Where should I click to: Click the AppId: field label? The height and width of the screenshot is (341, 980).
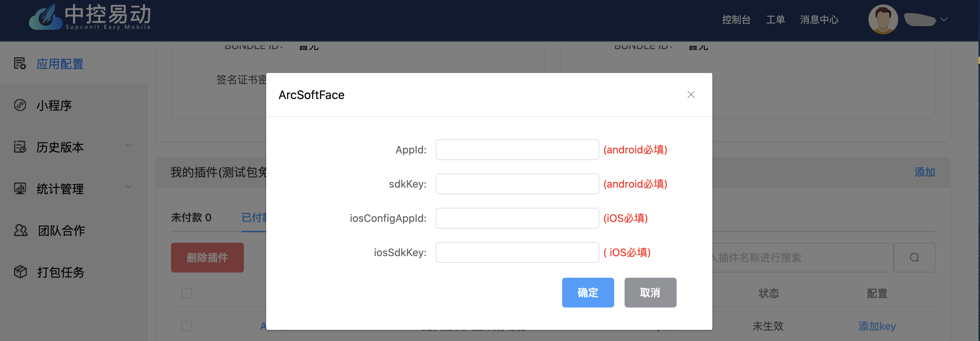[411, 150]
